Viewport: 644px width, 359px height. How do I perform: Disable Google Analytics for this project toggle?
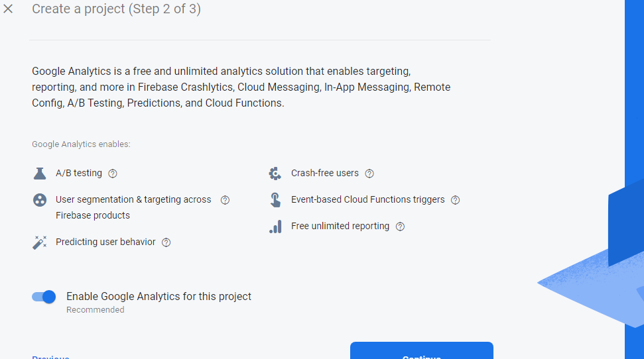point(44,297)
